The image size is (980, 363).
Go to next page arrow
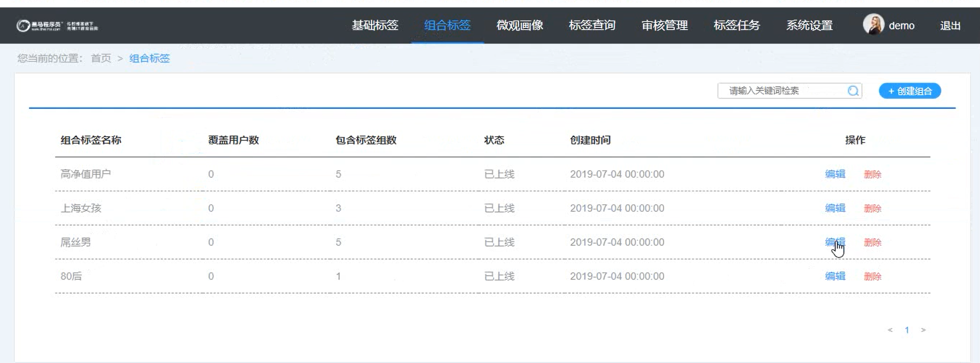(x=923, y=330)
